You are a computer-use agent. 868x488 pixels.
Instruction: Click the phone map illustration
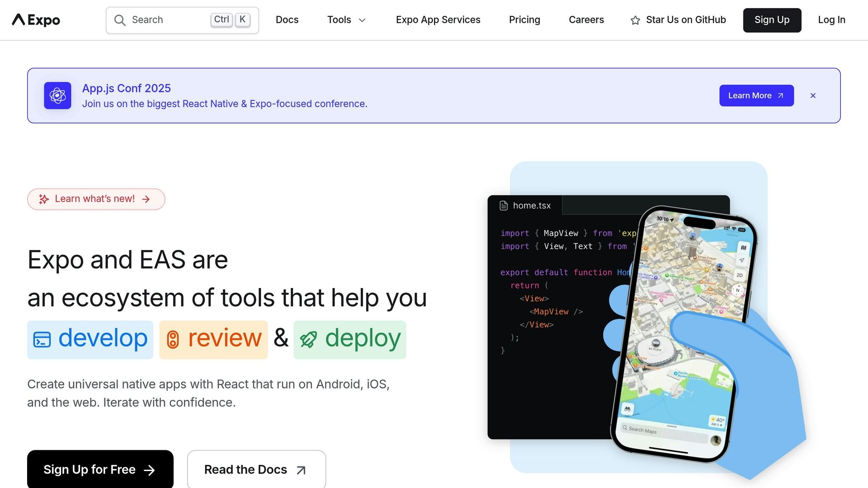point(683,334)
